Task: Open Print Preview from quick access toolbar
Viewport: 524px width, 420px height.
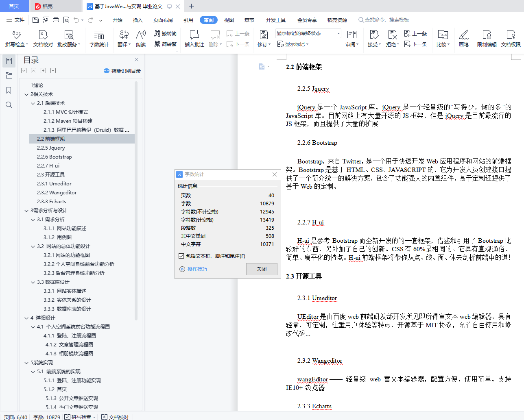Action: tap(66, 20)
